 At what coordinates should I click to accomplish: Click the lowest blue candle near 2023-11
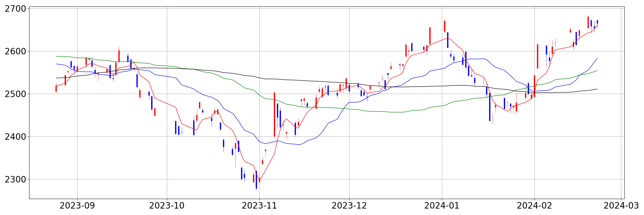click(256, 180)
